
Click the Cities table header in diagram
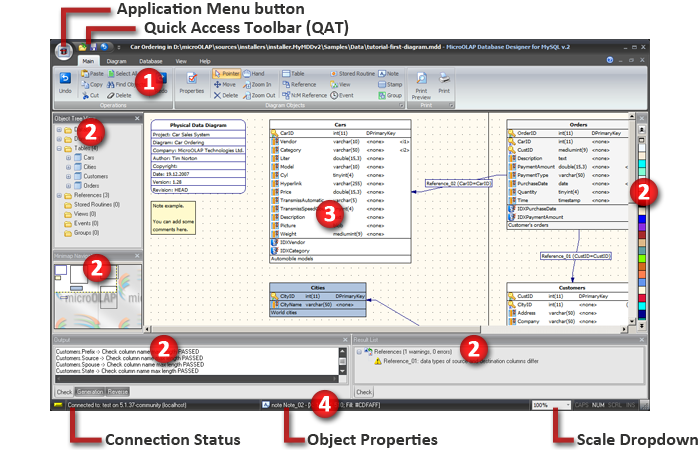pos(318,288)
